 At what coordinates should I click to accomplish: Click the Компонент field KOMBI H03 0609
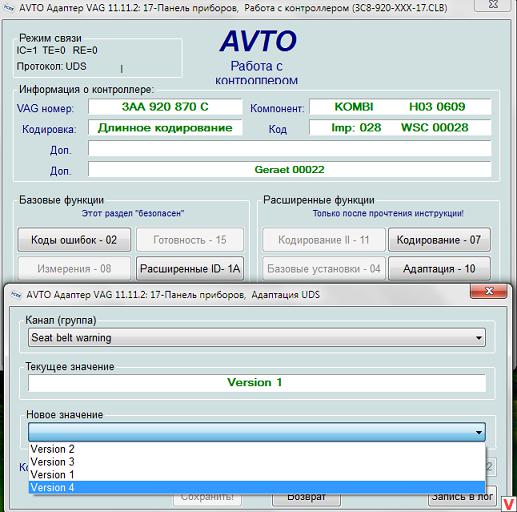(400, 107)
